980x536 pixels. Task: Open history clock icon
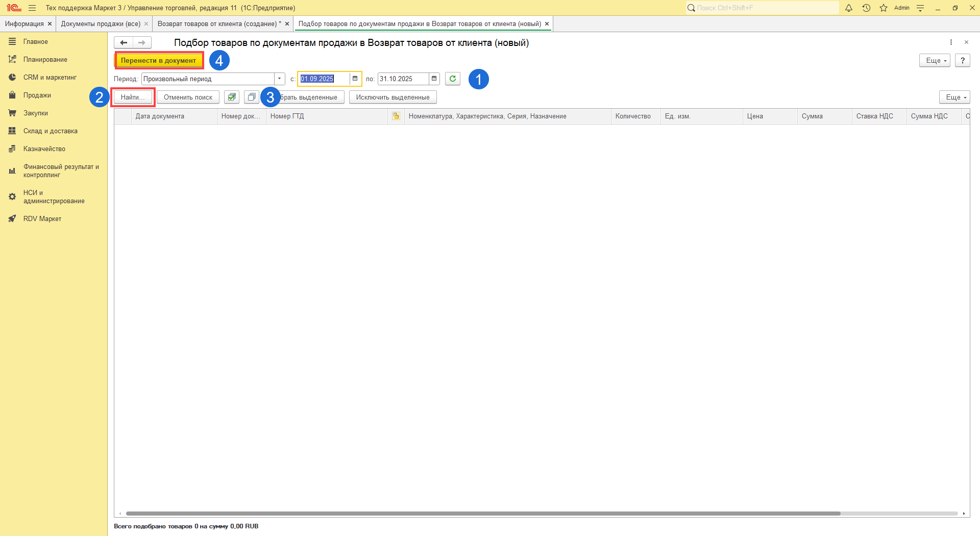pos(866,8)
